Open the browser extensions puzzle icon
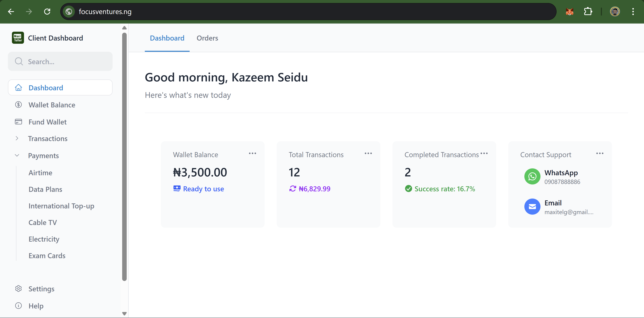The image size is (644, 318). [x=588, y=12]
